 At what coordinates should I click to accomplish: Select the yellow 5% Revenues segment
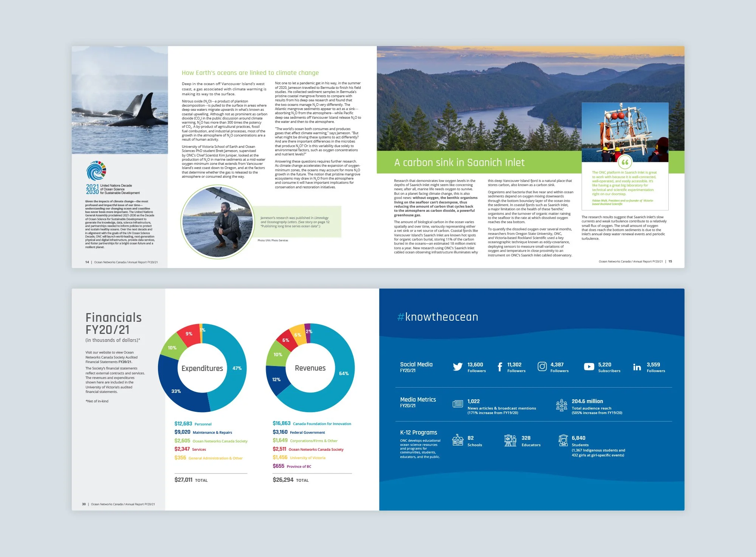click(x=298, y=335)
